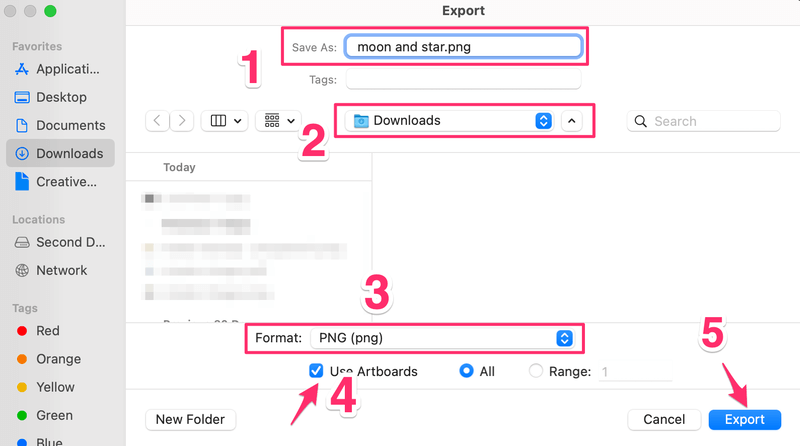The height and width of the screenshot is (446, 800).
Task: Click the Export button
Action: point(744,419)
